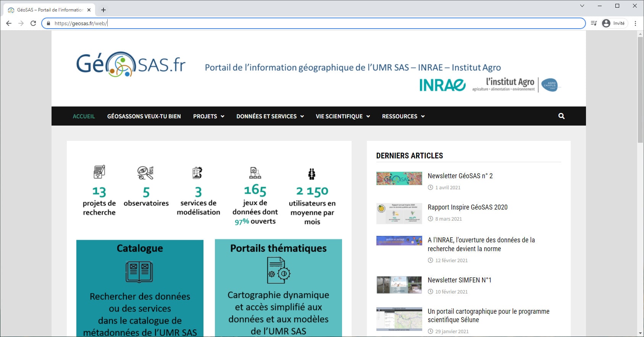Click '165 jeux de données' statistic
Viewport: 644px width, 337px height.
[255, 205]
